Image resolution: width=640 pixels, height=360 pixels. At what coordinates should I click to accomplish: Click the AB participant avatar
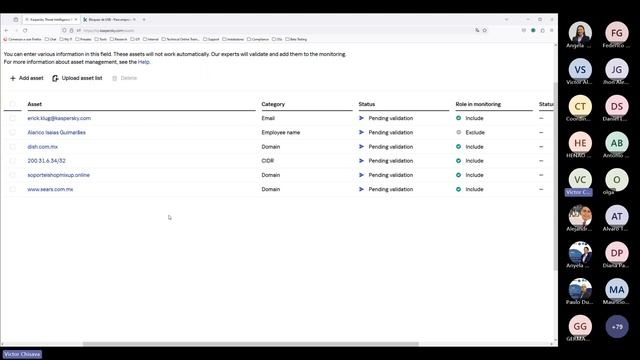617,143
